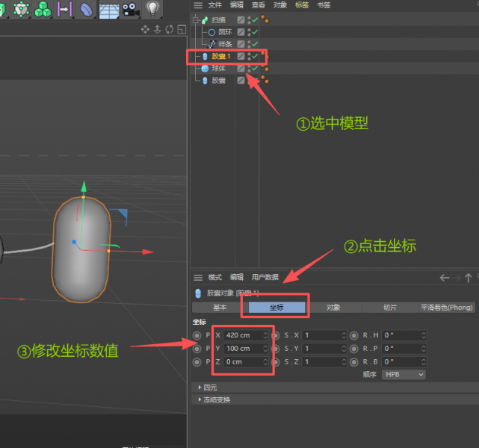Expand the 四元 section
This screenshot has width=479, height=448.
pos(208,387)
